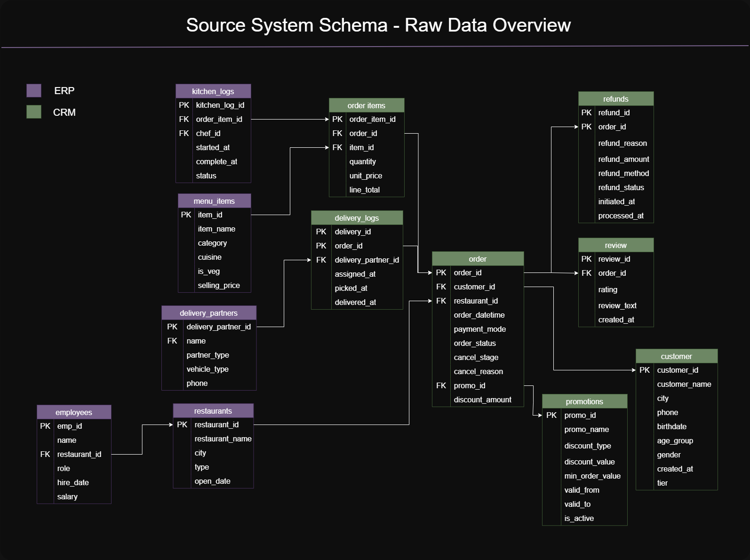This screenshot has width=750, height=560.
Task: Click the started_at field in kitchen_logs
Action: pyautogui.click(x=213, y=147)
